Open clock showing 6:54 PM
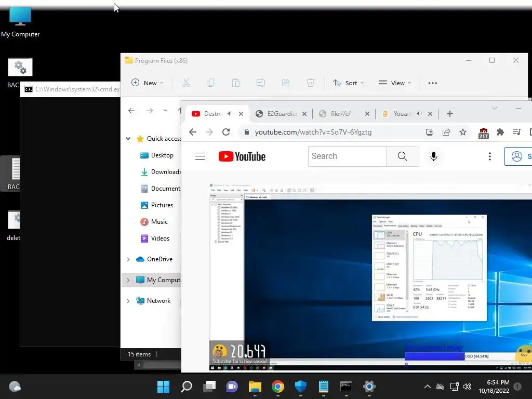Image resolution: width=532 pixels, height=399 pixels. pyautogui.click(x=494, y=387)
